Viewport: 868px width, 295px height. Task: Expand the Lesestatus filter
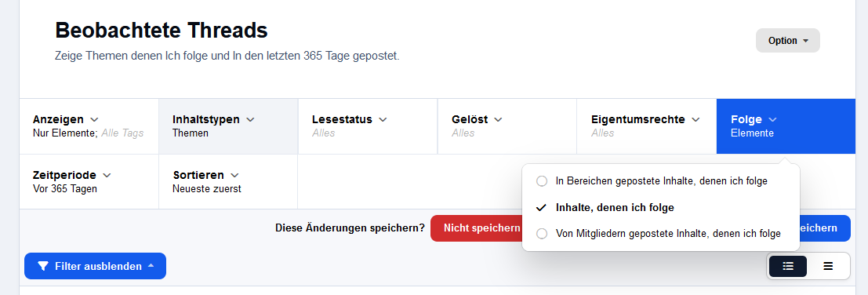pos(368,126)
